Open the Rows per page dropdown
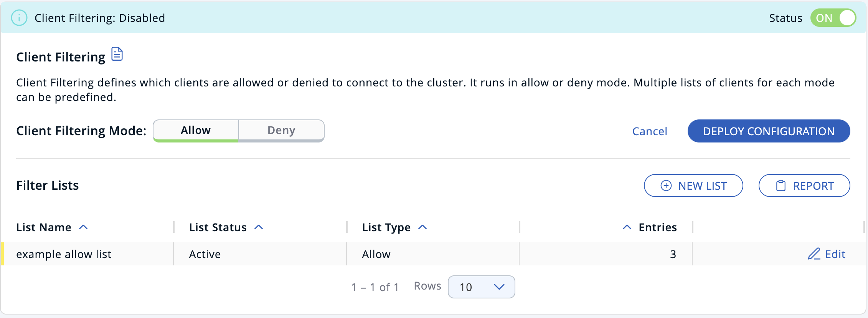868x318 pixels. tap(481, 287)
